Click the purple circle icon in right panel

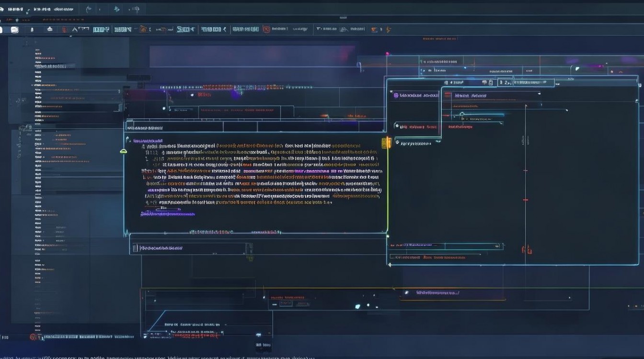[396, 95]
